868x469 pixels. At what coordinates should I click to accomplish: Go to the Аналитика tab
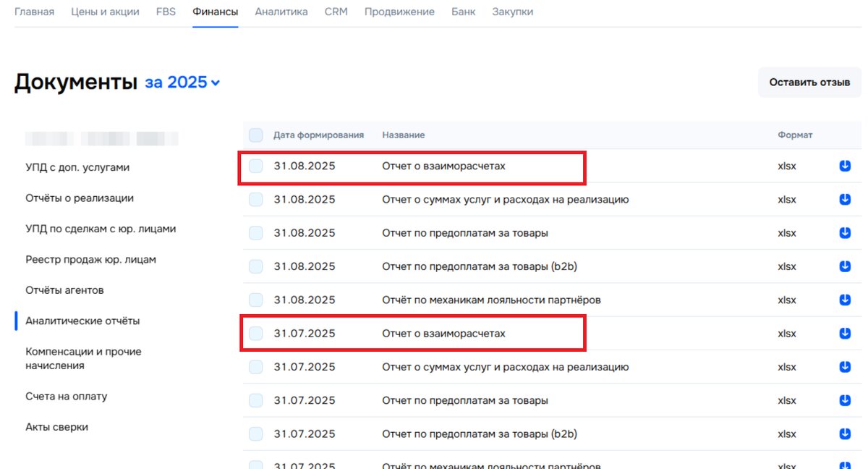click(x=281, y=12)
